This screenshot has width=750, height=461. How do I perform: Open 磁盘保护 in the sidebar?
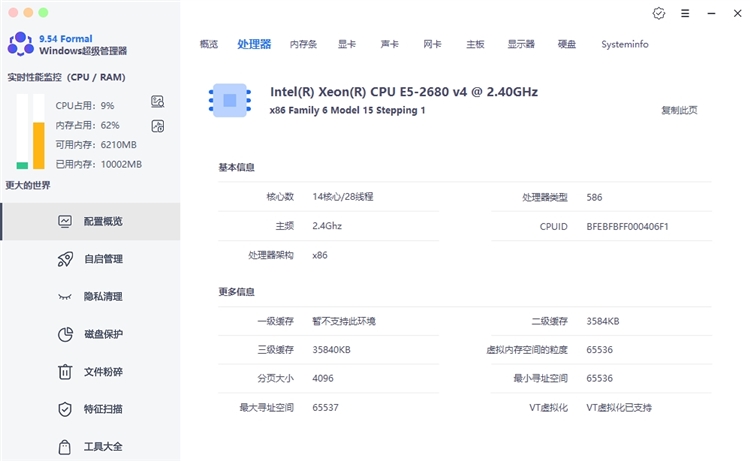tap(91, 334)
